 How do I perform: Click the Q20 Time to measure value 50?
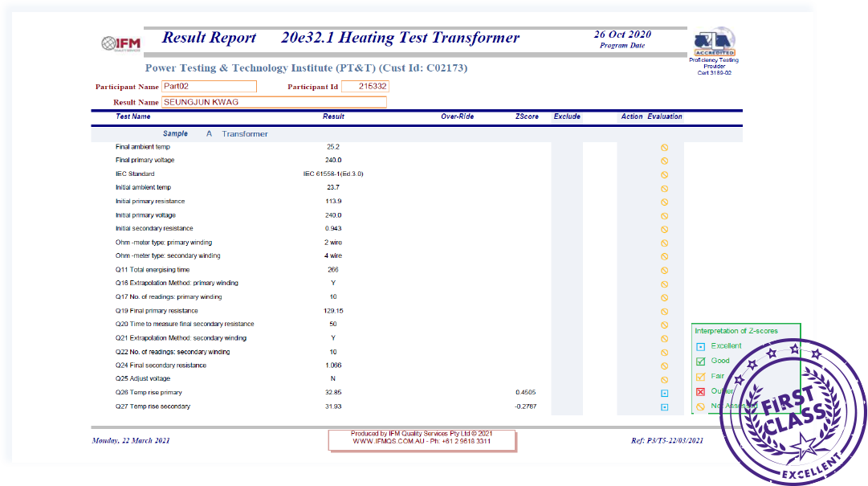point(333,325)
